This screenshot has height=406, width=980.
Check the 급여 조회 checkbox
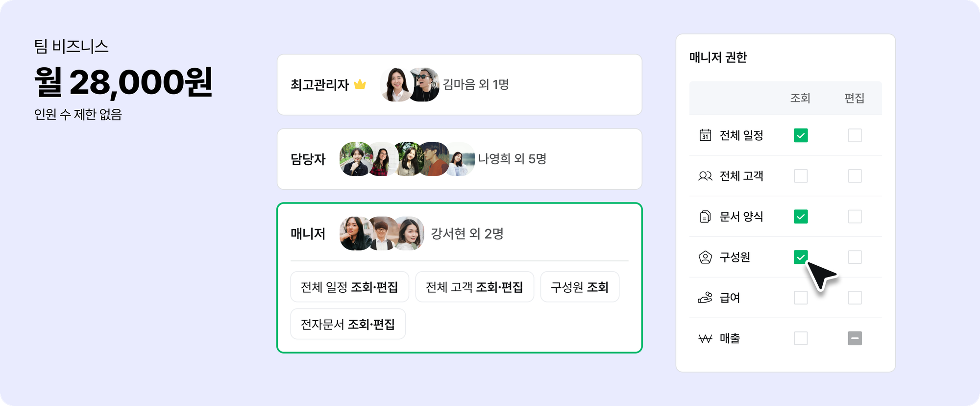(801, 298)
